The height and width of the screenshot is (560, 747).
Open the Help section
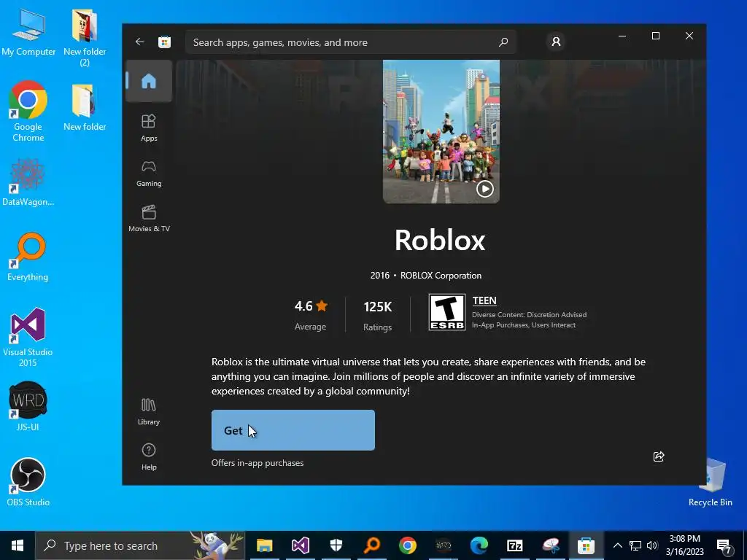149,457
